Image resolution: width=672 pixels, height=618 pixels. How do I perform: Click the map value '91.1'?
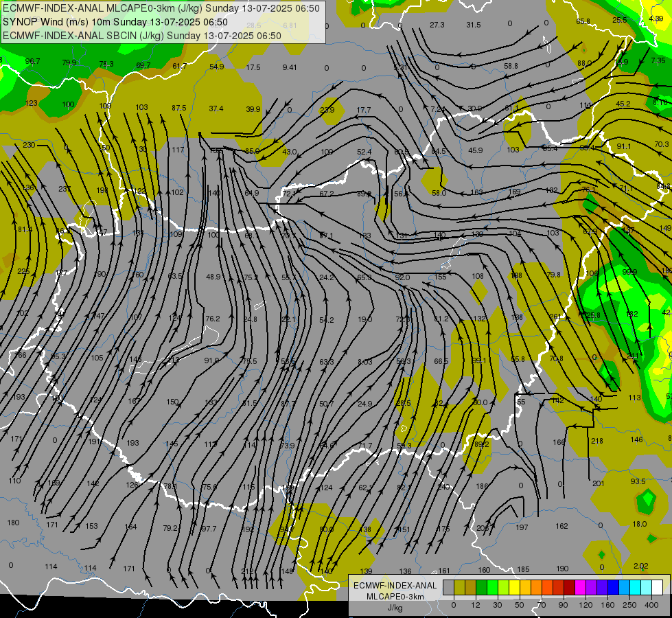point(623,146)
